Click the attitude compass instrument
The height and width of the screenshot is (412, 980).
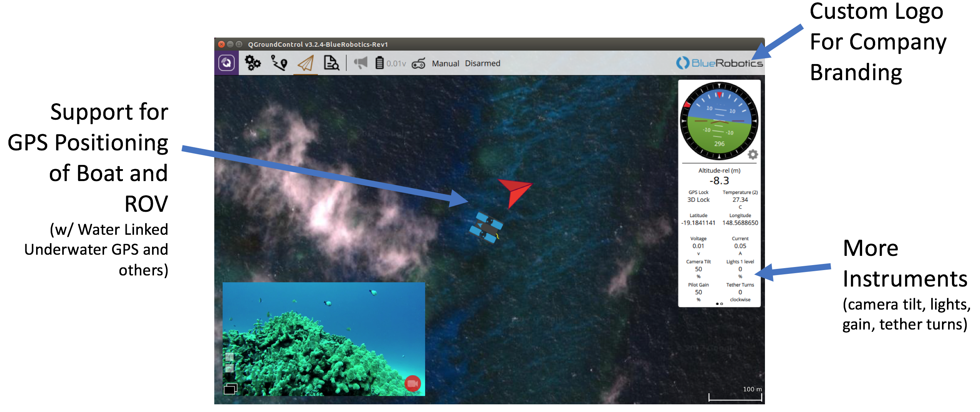coord(719,121)
